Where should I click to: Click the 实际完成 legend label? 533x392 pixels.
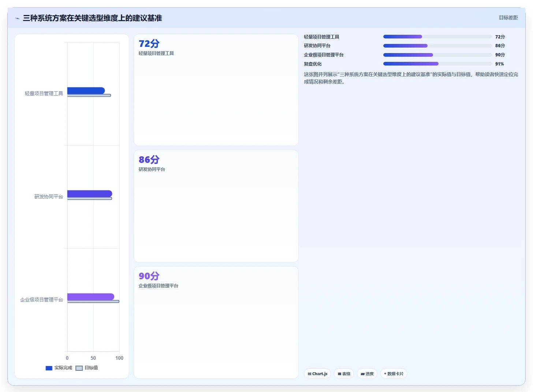click(63, 368)
